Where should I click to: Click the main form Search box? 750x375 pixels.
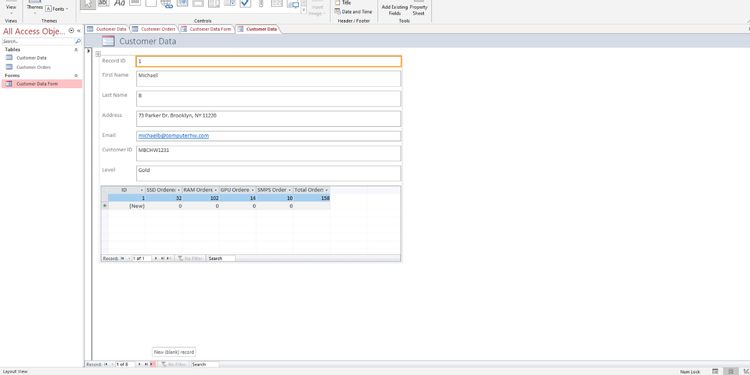(x=205, y=364)
